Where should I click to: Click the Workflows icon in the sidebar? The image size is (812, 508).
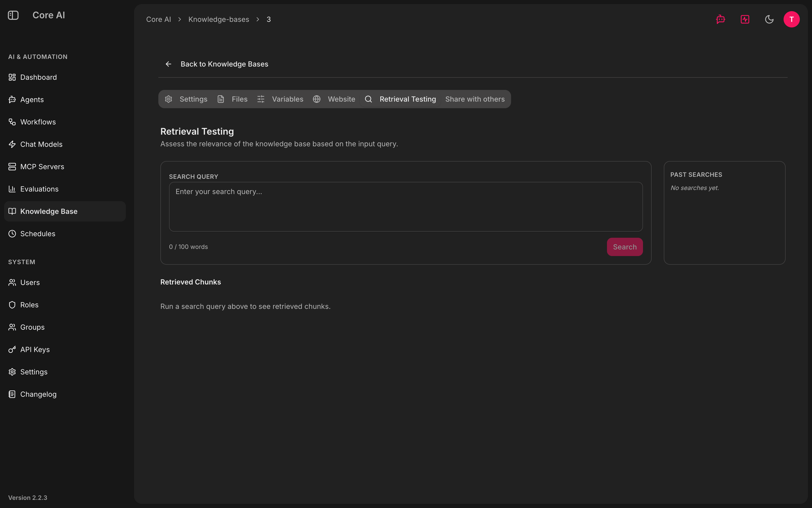12,122
